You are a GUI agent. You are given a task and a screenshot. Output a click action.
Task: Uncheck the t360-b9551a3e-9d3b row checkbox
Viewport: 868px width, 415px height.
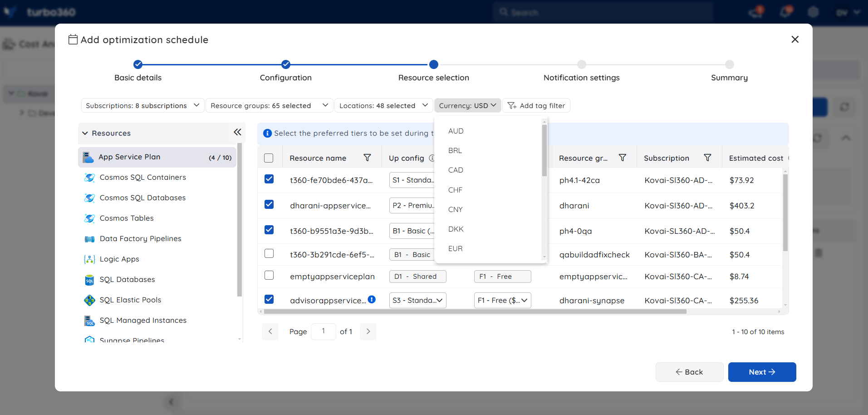pos(269,230)
